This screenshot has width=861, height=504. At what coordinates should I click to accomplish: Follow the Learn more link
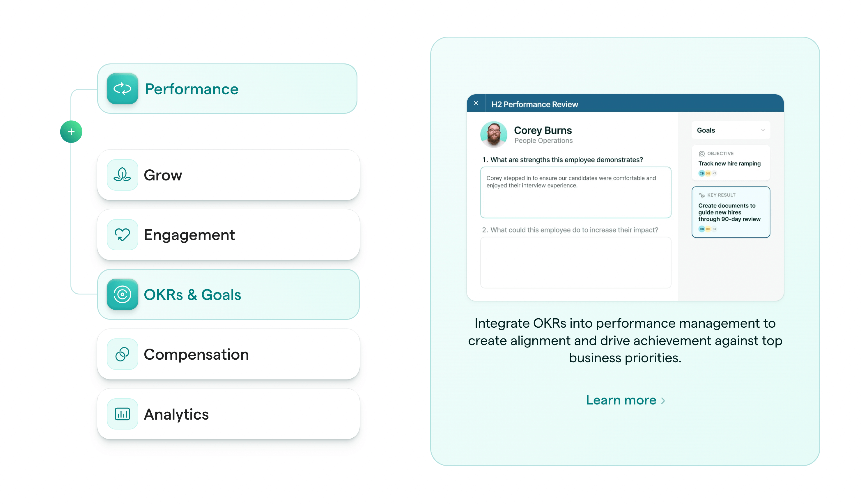click(x=621, y=400)
